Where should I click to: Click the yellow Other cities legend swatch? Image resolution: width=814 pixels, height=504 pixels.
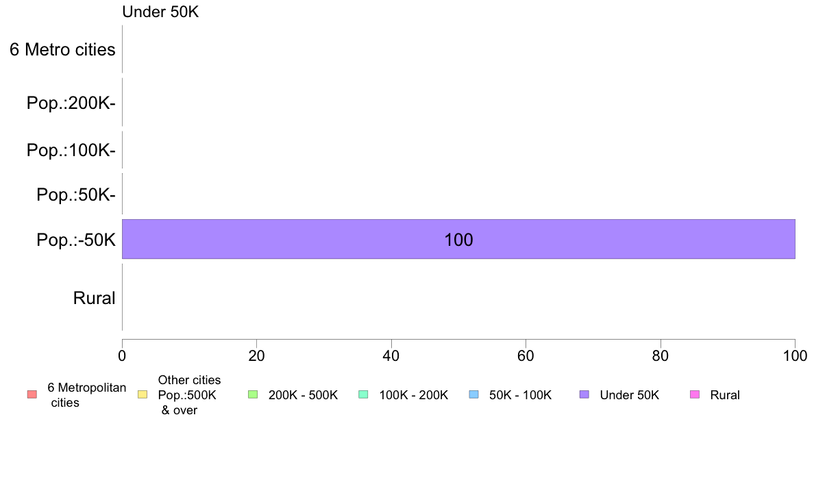click(143, 394)
